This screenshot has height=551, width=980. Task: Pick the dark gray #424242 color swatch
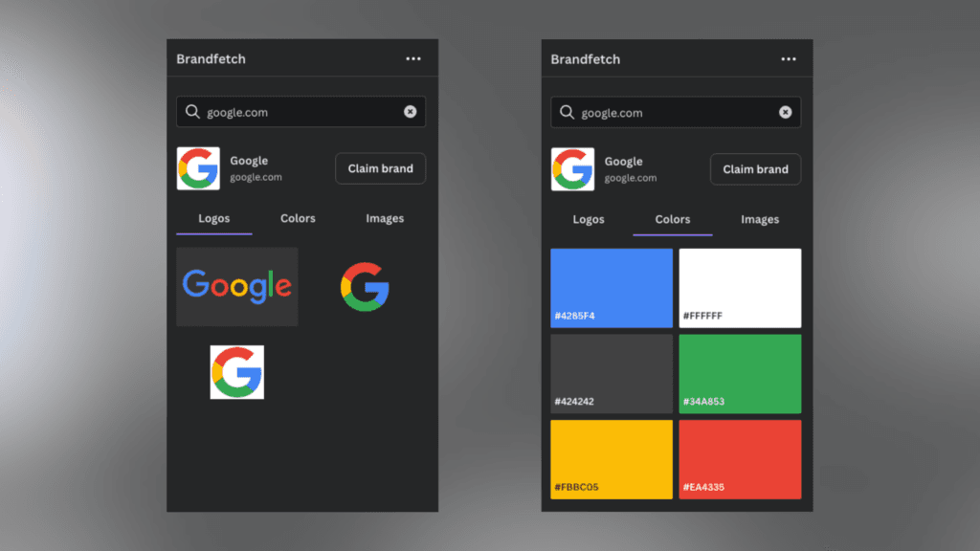click(612, 374)
